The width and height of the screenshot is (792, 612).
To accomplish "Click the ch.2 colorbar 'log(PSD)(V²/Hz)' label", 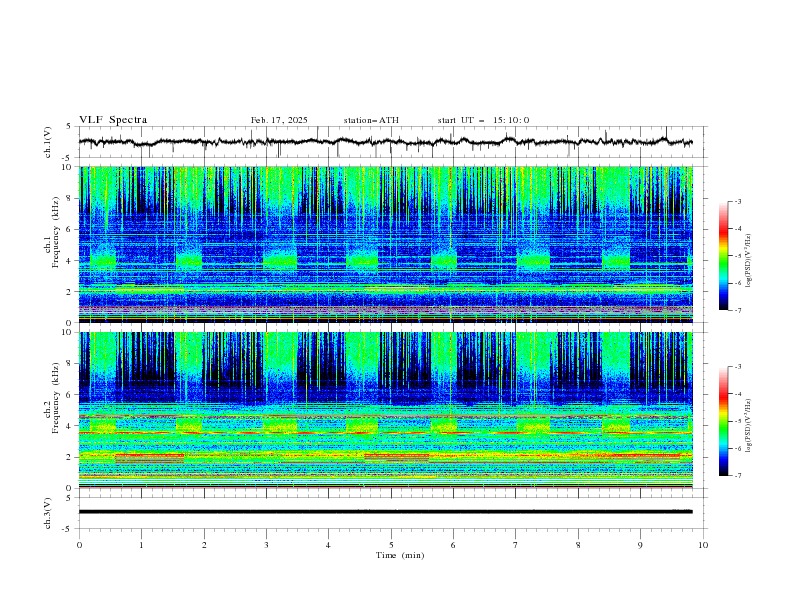I will (x=749, y=426).
